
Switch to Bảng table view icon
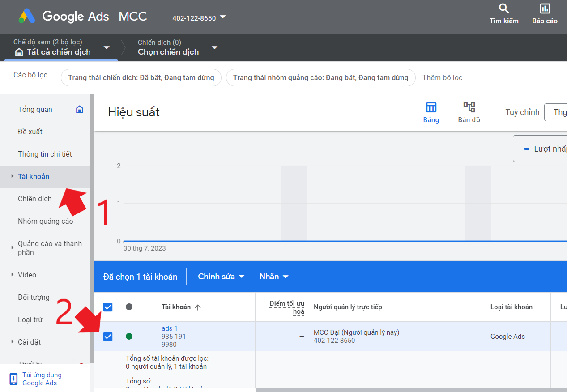[431, 107]
